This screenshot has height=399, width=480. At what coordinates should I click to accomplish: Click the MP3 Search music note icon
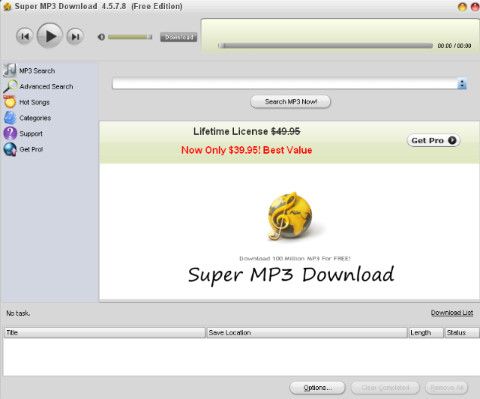[x=10, y=70]
